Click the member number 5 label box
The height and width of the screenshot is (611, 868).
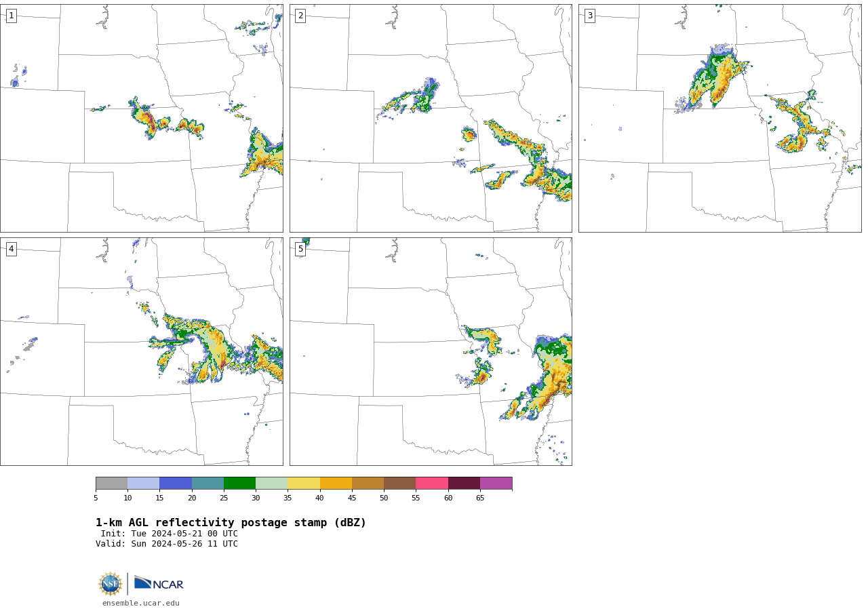[300, 249]
